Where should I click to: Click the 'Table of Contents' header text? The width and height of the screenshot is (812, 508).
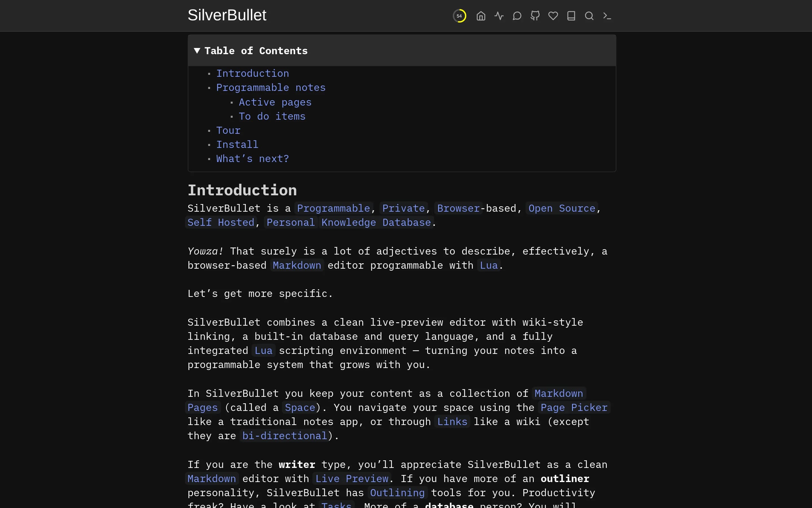coord(256,51)
